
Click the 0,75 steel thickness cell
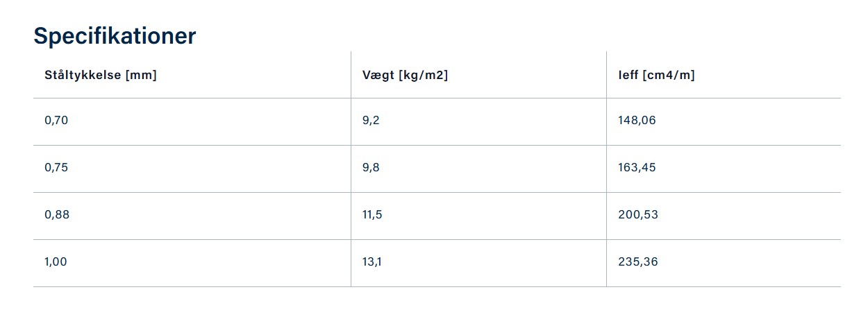56,168
